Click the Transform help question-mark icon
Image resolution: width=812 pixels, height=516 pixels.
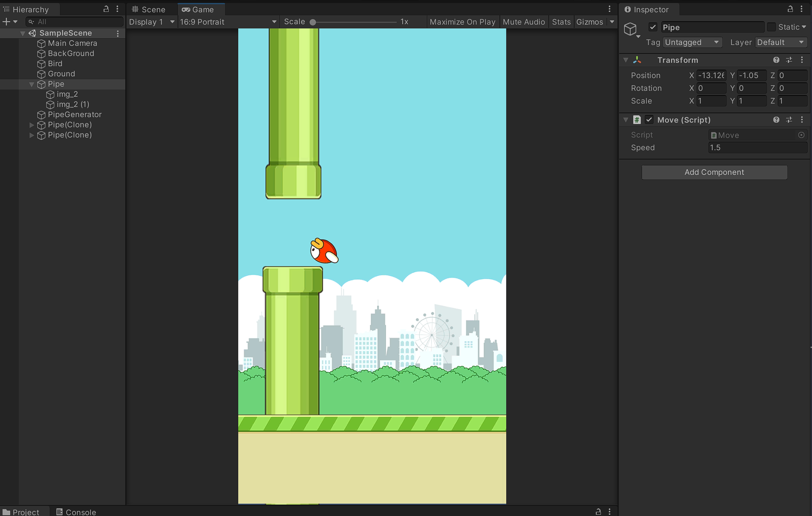tap(776, 60)
